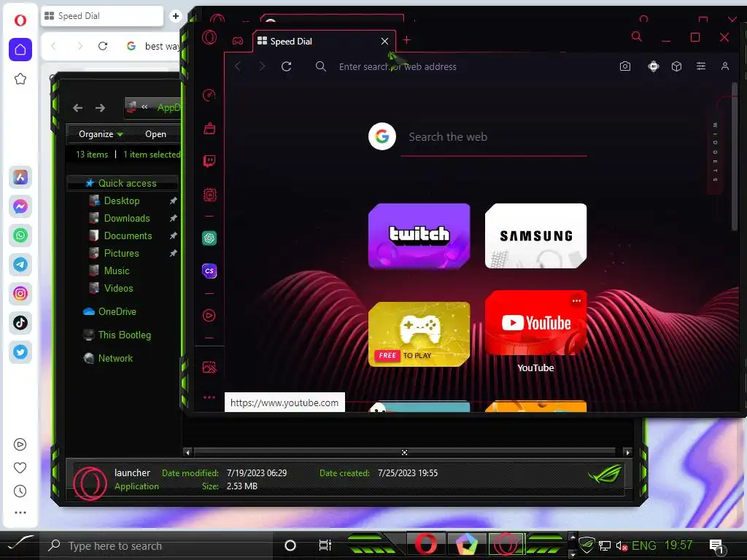Open Pinboards heart in white Opera sidebar
This screenshot has height=560, width=747.
(x=20, y=467)
